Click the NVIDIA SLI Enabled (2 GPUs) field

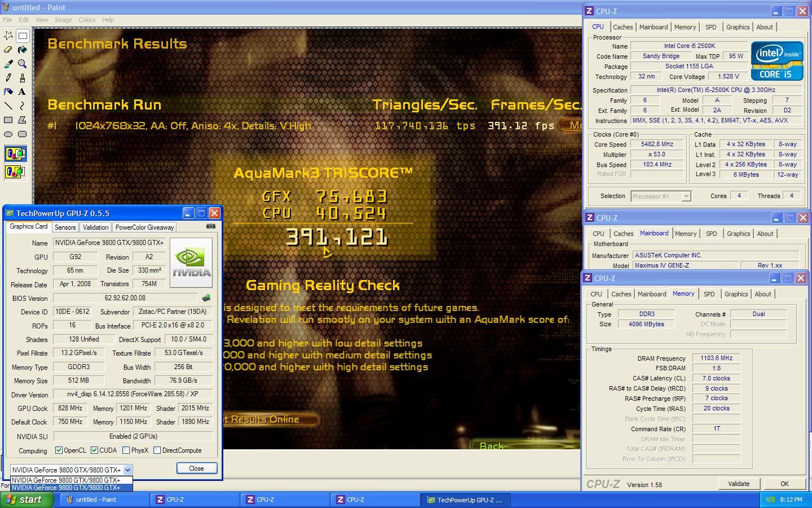(x=133, y=436)
